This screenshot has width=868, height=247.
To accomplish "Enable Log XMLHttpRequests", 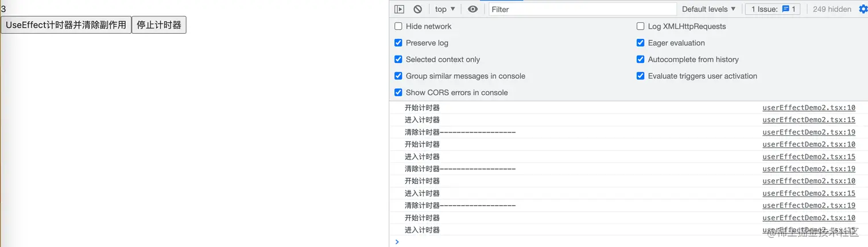I will 641,26.
